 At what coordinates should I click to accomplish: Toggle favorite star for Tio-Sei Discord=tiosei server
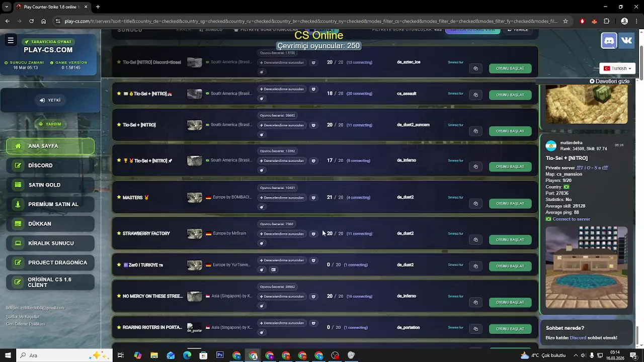[119, 62]
